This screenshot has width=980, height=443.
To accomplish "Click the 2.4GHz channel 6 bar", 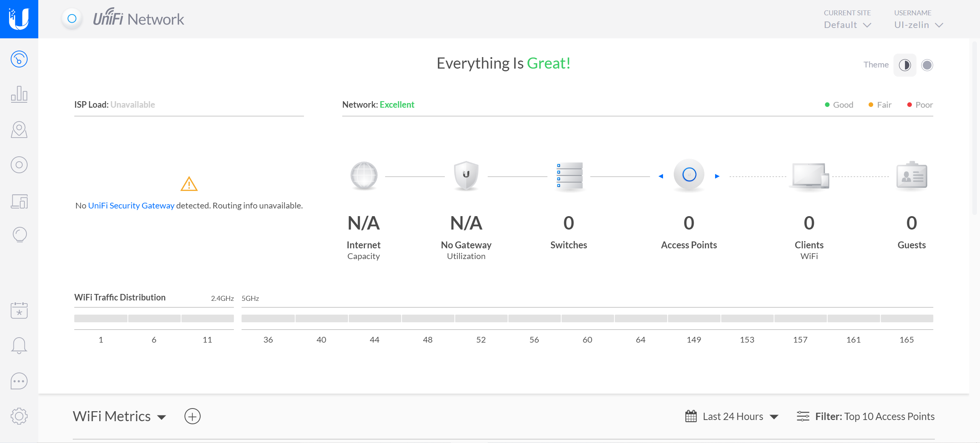I will [154, 318].
